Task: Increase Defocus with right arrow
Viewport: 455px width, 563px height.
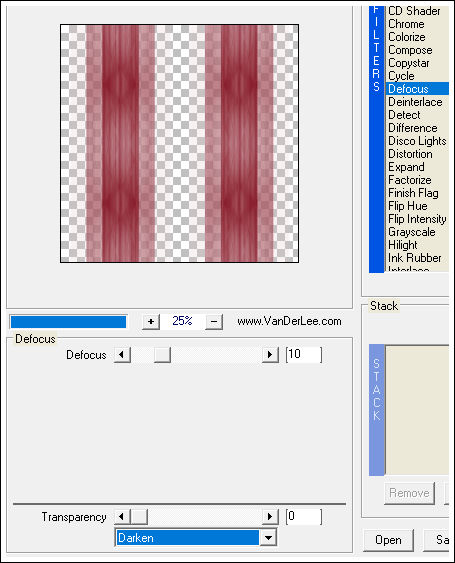Action: (270, 355)
